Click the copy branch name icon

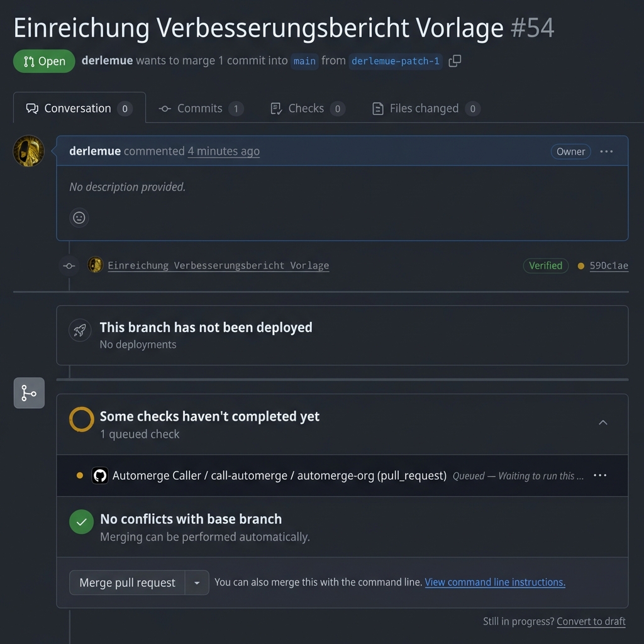tap(455, 61)
